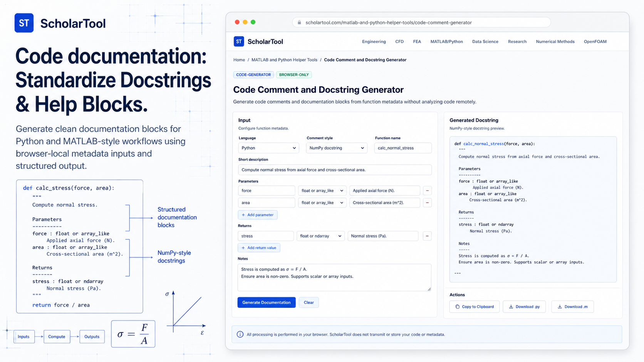Remove the force parameter row

click(427, 191)
